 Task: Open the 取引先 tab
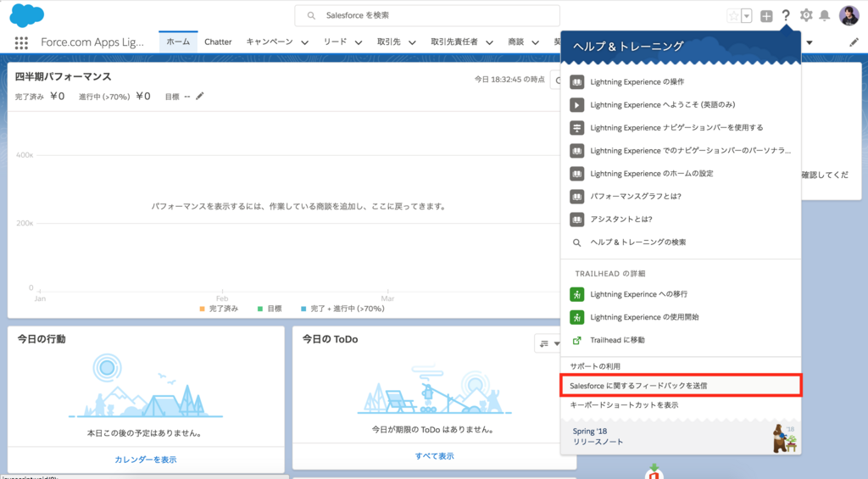click(388, 42)
